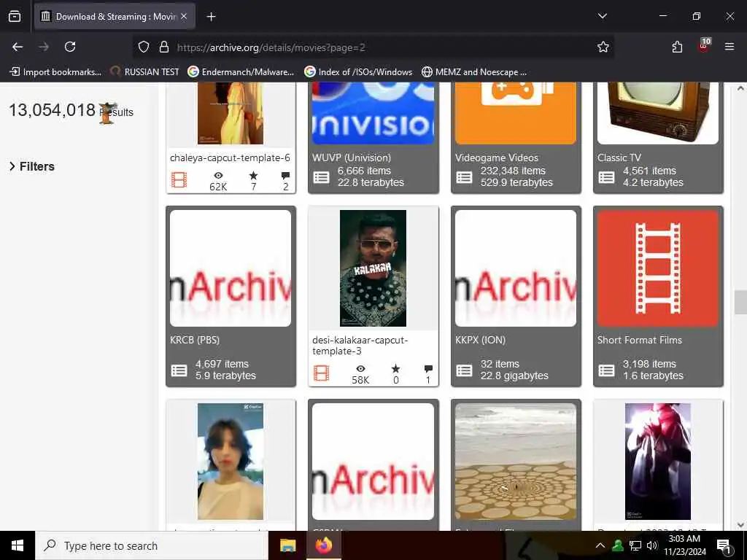Click the collection list icon on KKPX (ION)
Screen dimensions: 747x560
464,370
